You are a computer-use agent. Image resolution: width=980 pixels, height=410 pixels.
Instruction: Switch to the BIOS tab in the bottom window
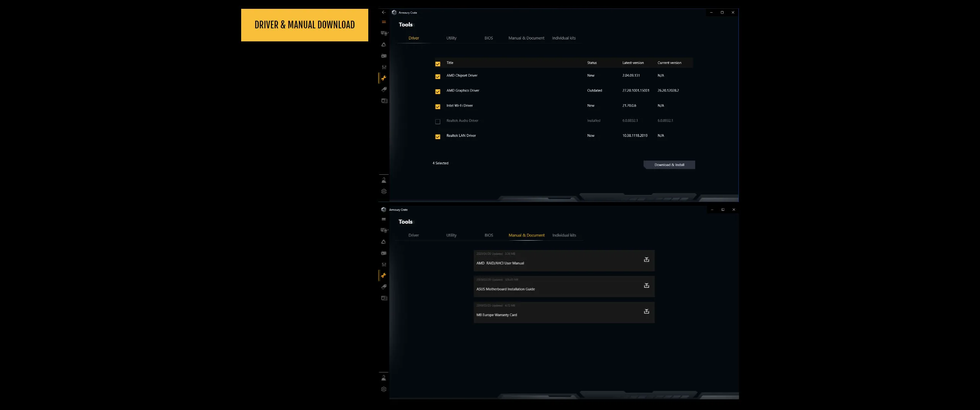pyautogui.click(x=488, y=235)
